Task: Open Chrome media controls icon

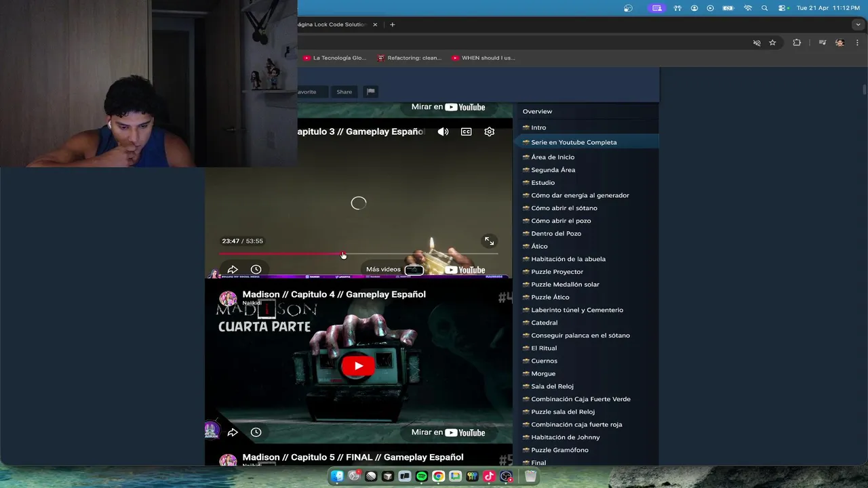Action: tap(822, 43)
